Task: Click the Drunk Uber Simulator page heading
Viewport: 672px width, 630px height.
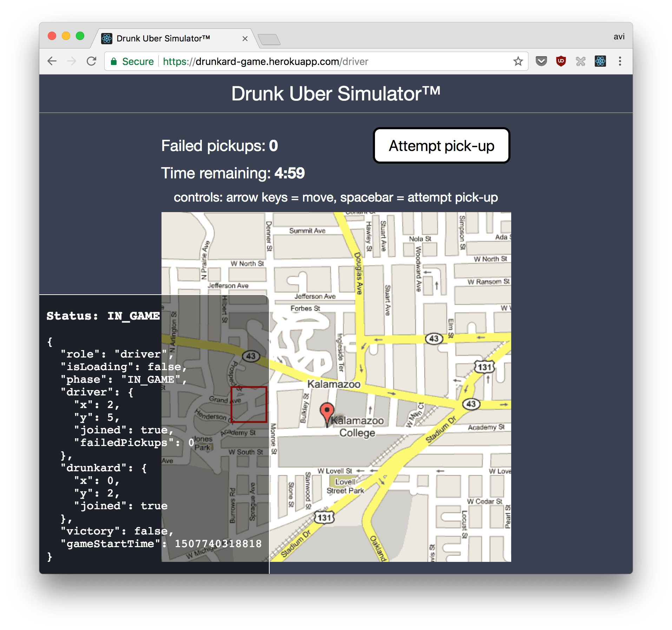Action: pyautogui.click(x=336, y=94)
